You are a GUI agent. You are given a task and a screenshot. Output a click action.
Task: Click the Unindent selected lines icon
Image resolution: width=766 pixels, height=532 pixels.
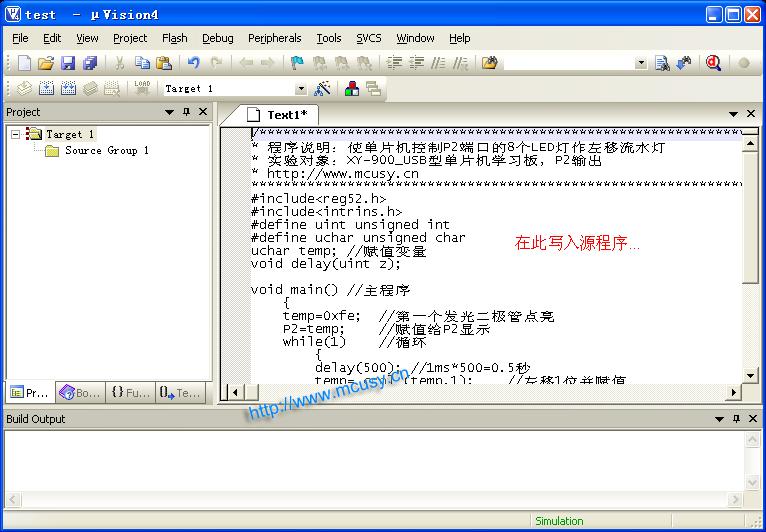(416, 63)
